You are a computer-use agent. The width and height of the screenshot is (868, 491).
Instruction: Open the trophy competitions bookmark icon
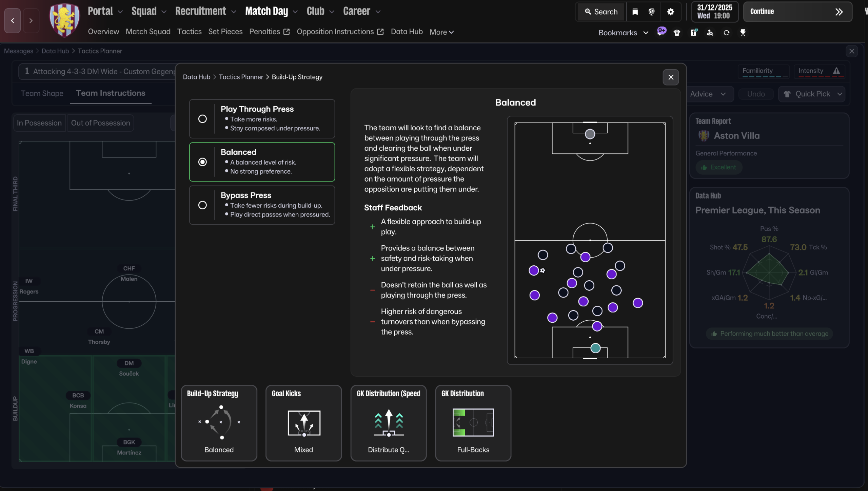(x=743, y=33)
